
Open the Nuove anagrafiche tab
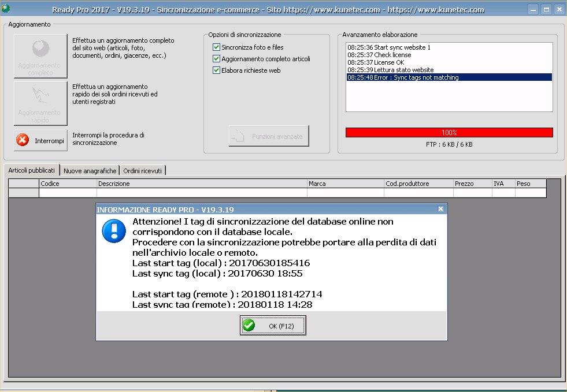coord(90,170)
